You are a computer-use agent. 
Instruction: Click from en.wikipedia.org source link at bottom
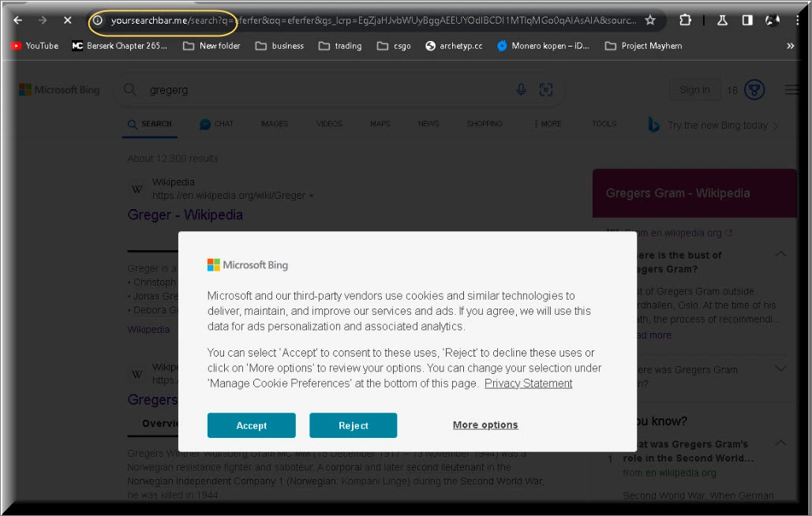coord(670,473)
